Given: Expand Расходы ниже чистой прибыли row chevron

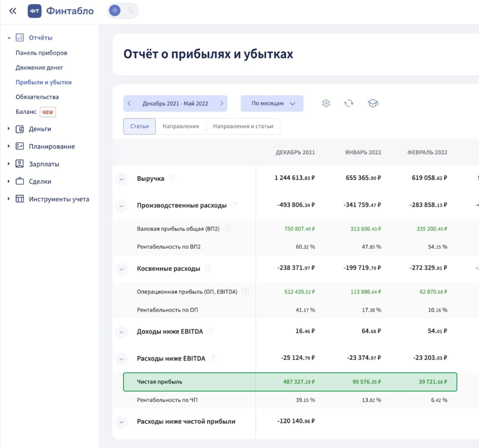Looking at the screenshot, I should click(121, 422).
